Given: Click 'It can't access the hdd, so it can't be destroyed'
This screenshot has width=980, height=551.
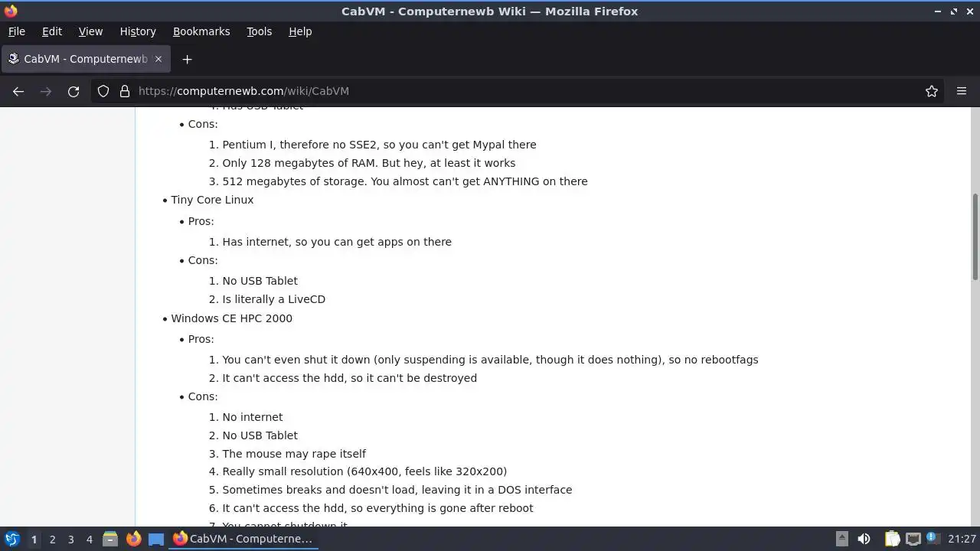Looking at the screenshot, I should click(x=349, y=378).
